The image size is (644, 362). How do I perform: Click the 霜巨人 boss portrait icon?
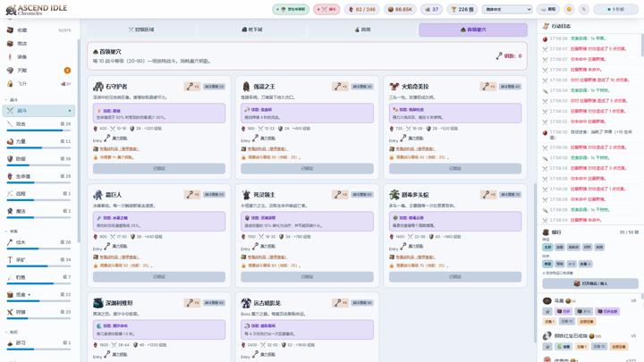97,195
